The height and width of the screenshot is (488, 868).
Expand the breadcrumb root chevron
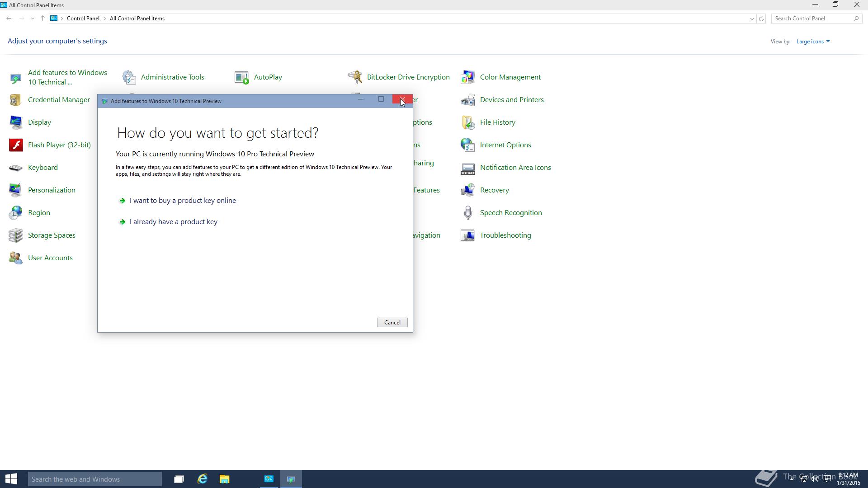tap(62, 19)
